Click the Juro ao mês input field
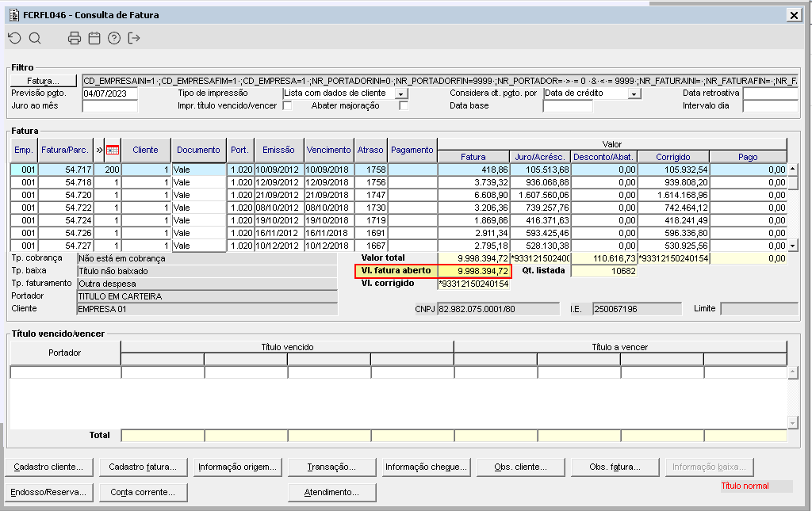Screen dimensions: 812x511 point(109,106)
